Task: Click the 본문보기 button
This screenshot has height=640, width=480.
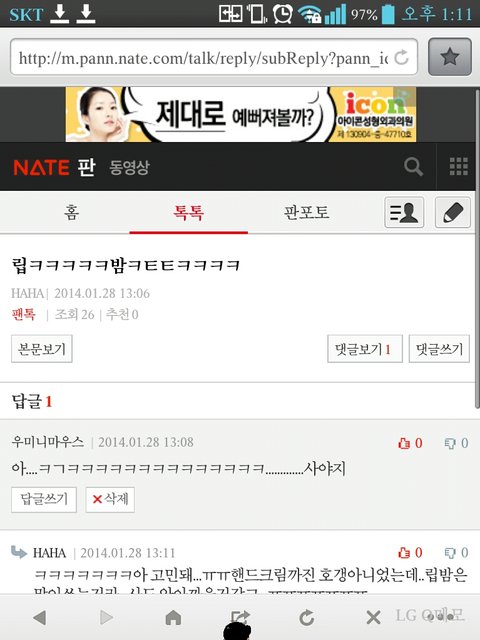Action: (42, 349)
